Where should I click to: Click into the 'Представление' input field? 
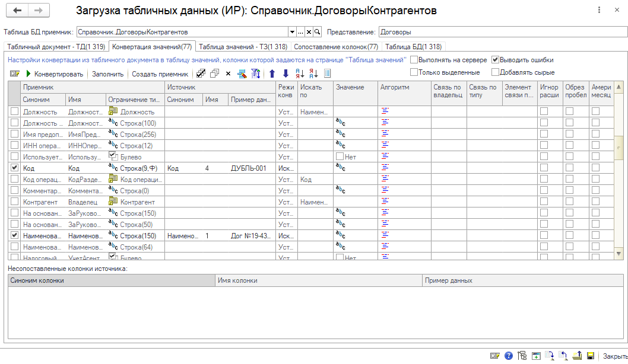[x=502, y=32]
